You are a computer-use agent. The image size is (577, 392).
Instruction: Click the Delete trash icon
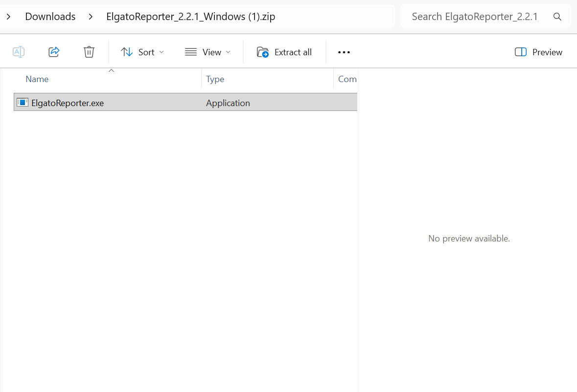[x=89, y=51]
